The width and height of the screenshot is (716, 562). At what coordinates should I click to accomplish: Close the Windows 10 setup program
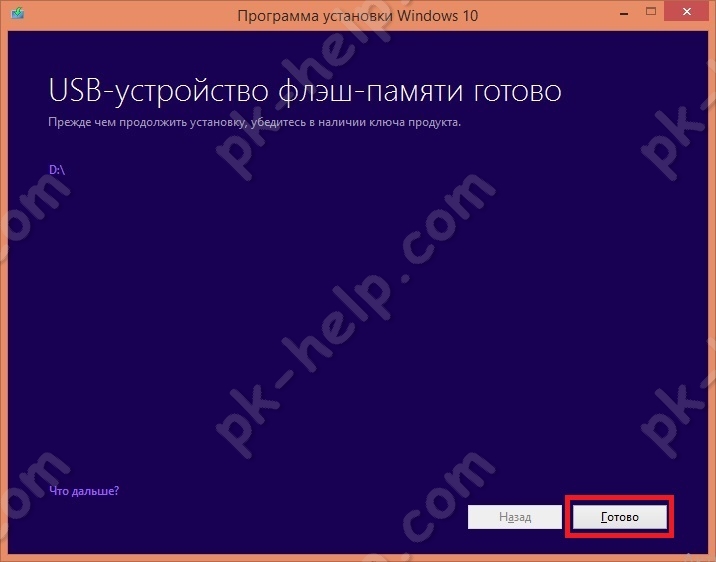tap(687, 12)
